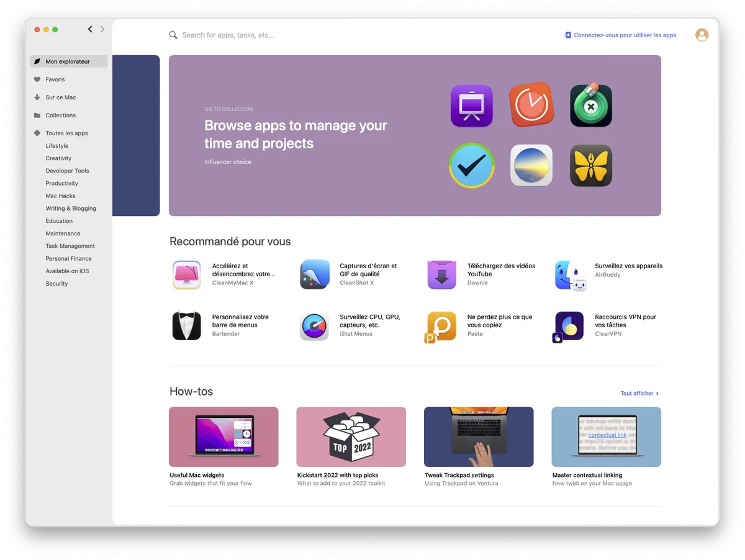Open the AirBuddy app icon
This screenshot has height=560, width=745.
pyautogui.click(x=570, y=276)
